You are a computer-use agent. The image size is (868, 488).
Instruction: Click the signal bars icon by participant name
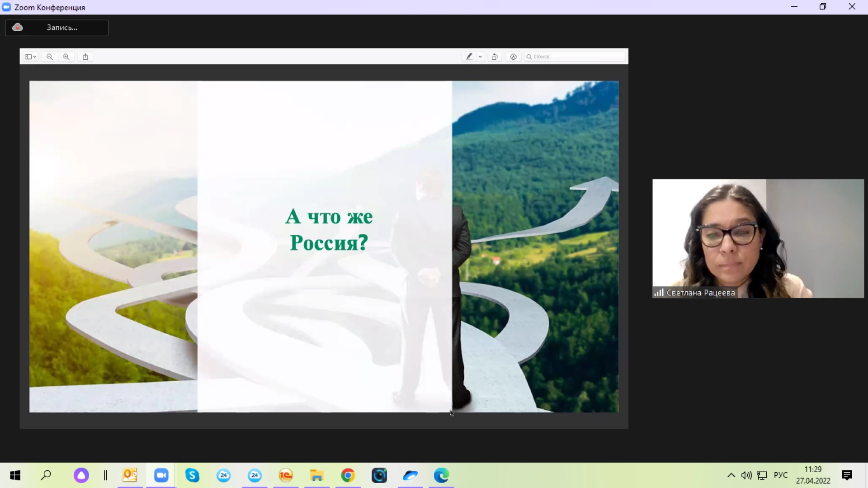659,293
